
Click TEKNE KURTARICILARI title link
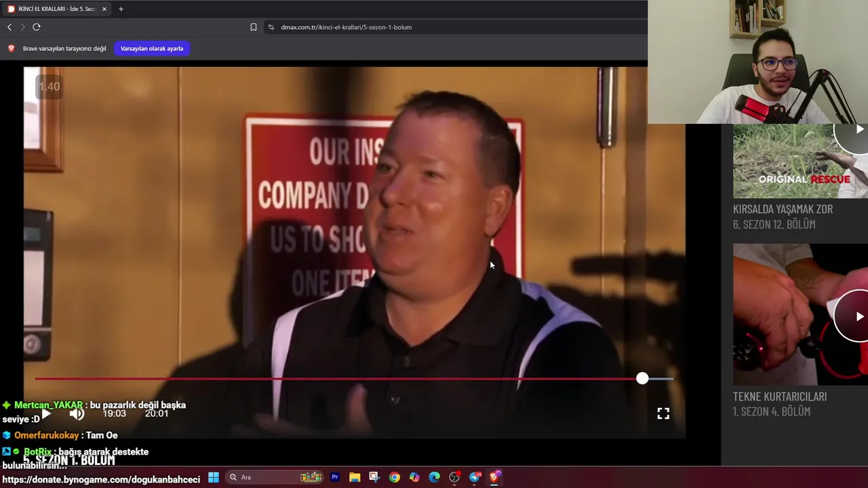coord(780,396)
